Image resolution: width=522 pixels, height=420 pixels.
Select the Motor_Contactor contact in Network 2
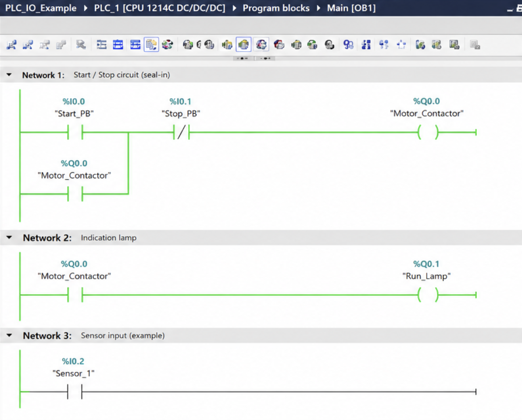pos(75,295)
